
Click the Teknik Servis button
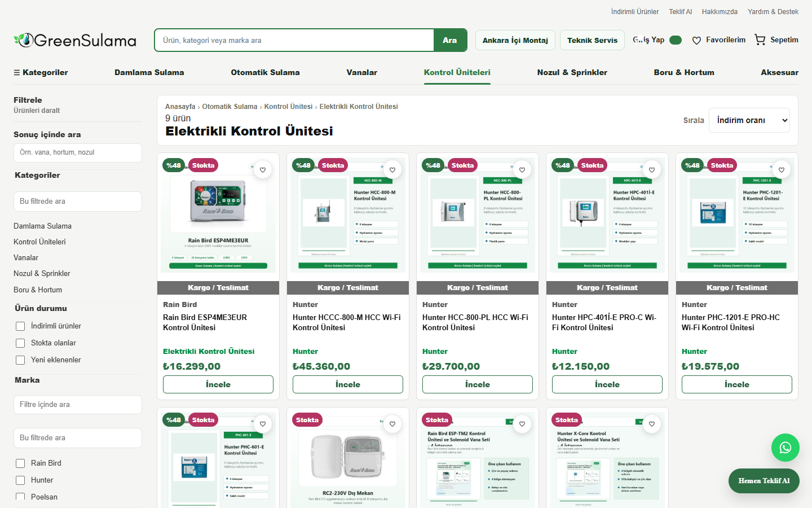pos(592,40)
